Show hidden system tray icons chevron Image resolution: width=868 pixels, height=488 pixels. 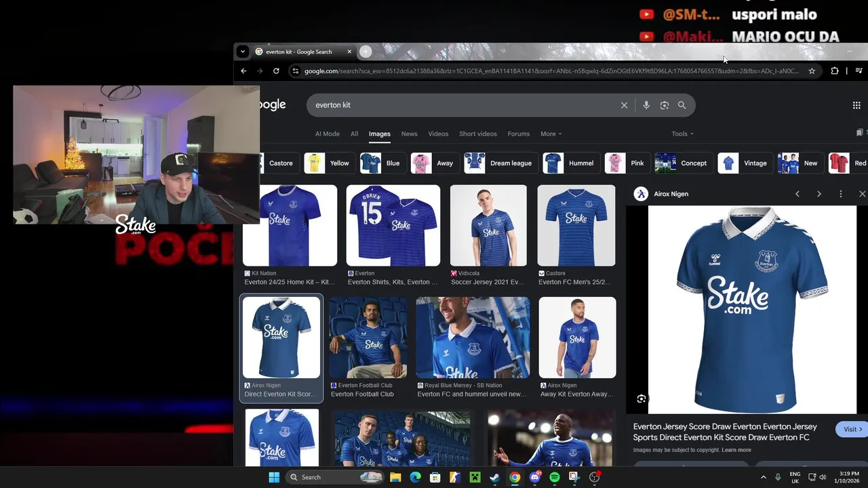764,477
